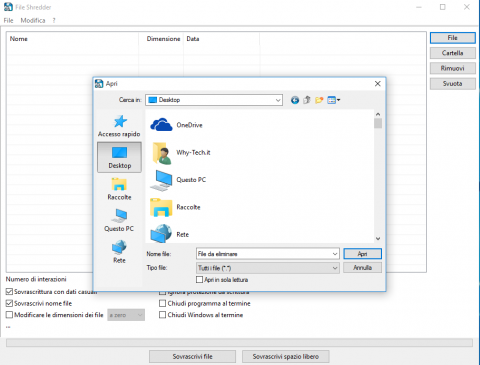Screen dimensions: 480x365
Task: Click the scroll up arrow in file list
Action: tap(378, 114)
